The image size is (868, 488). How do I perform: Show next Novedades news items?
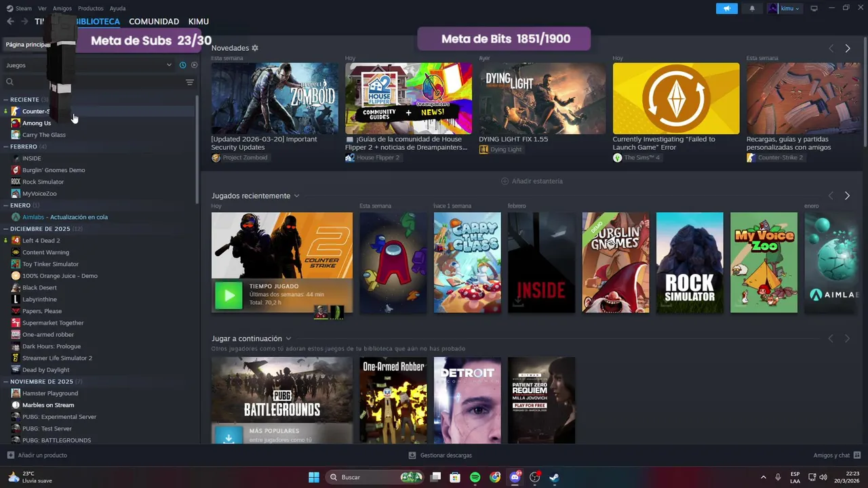[848, 48]
